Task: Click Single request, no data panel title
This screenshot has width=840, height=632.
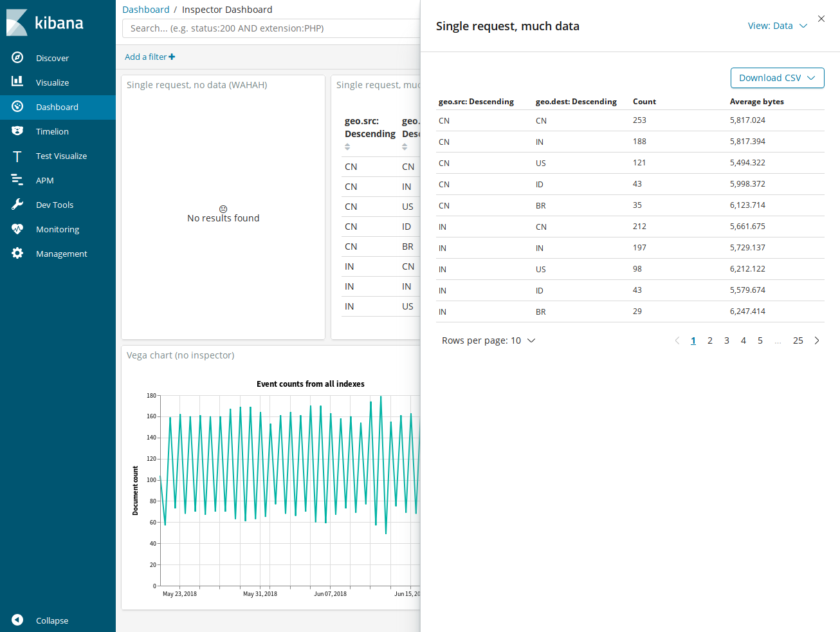Action: click(197, 85)
